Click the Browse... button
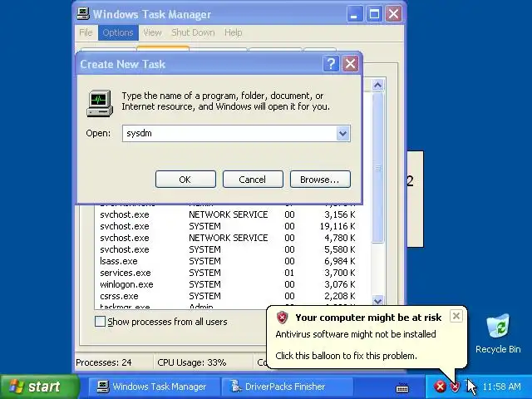 (320, 180)
